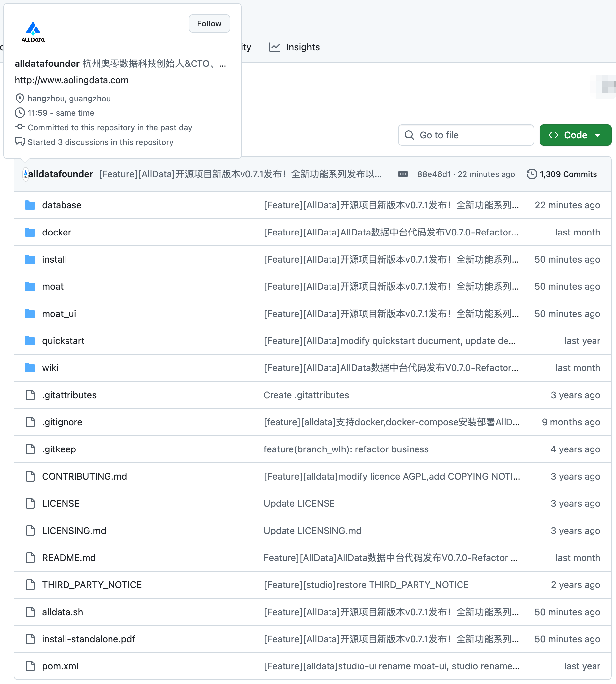Open 'Update LICENSE' commit message

(x=299, y=503)
